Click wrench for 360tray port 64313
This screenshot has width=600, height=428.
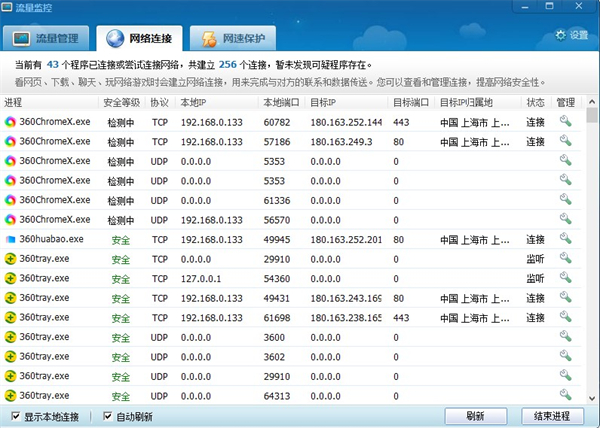tap(565, 395)
